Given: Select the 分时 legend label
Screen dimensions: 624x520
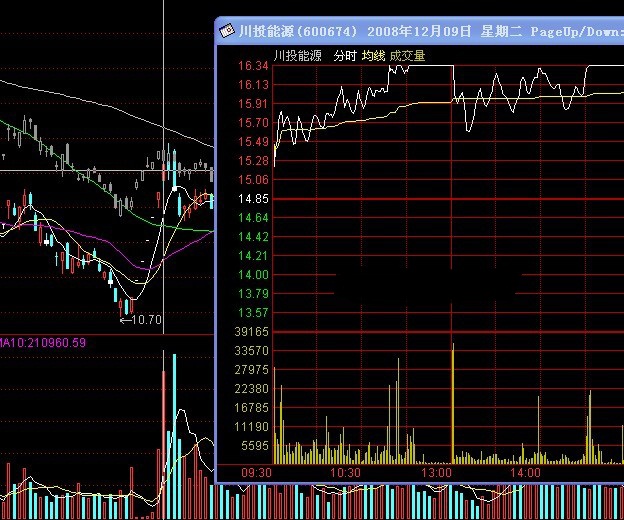Looking at the screenshot, I should tap(345, 55).
